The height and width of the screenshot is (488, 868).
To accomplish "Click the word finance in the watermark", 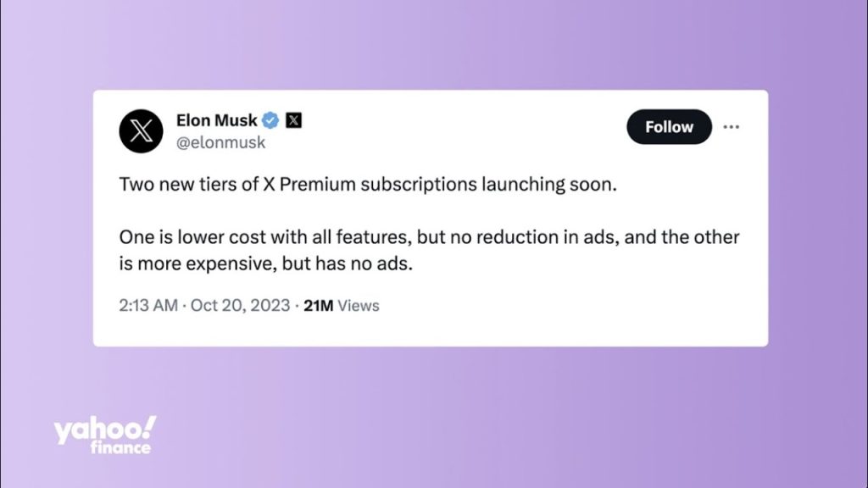I will pyautogui.click(x=121, y=447).
